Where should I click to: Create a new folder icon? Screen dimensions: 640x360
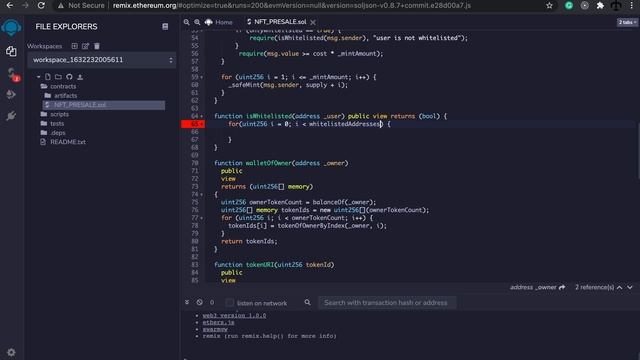point(58,77)
